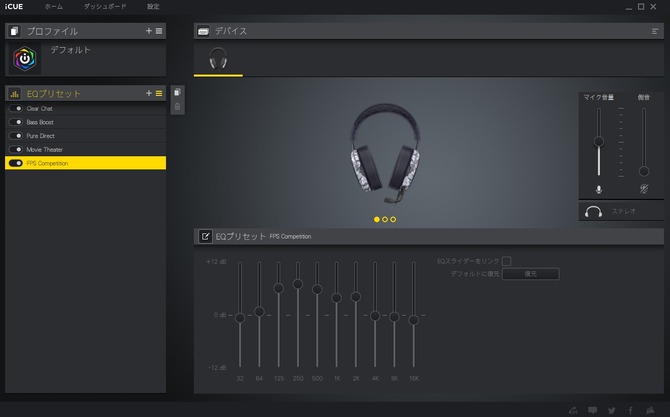This screenshot has height=417, width=670.
Task: Open the ダッシュボード menu
Action: [105, 6]
